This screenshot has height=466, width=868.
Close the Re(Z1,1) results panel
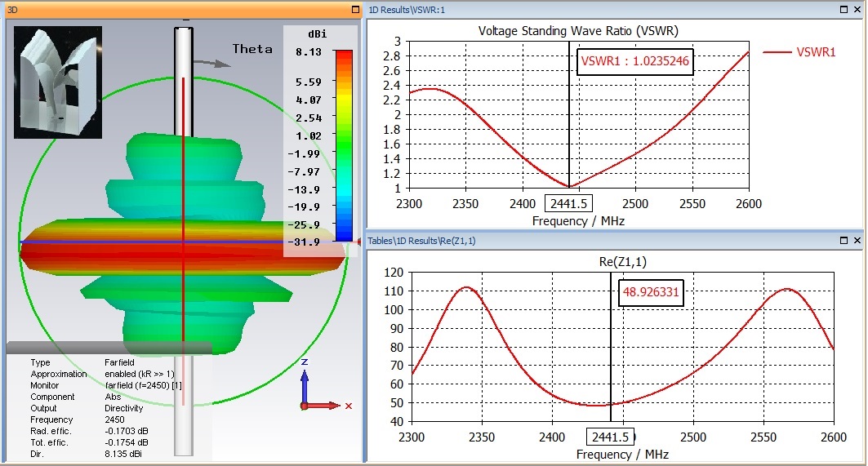pyautogui.click(x=857, y=241)
